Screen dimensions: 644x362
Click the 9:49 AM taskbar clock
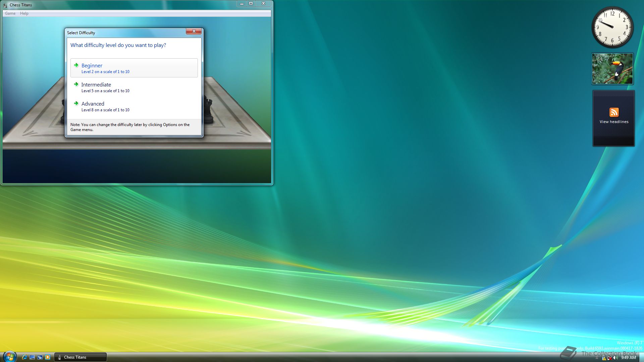tap(629, 358)
